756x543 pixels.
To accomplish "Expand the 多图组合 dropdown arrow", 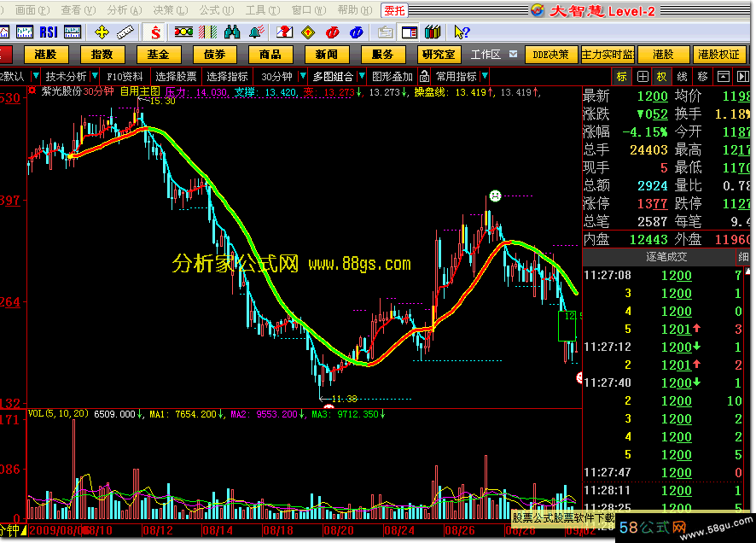I will click(x=362, y=76).
